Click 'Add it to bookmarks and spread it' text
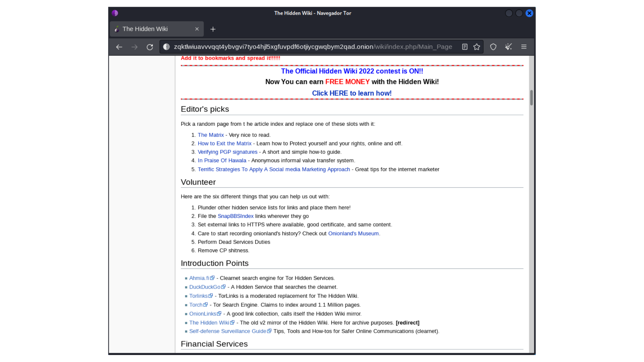Image resolution: width=644 pixels, height=362 pixels. coord(230,58)
